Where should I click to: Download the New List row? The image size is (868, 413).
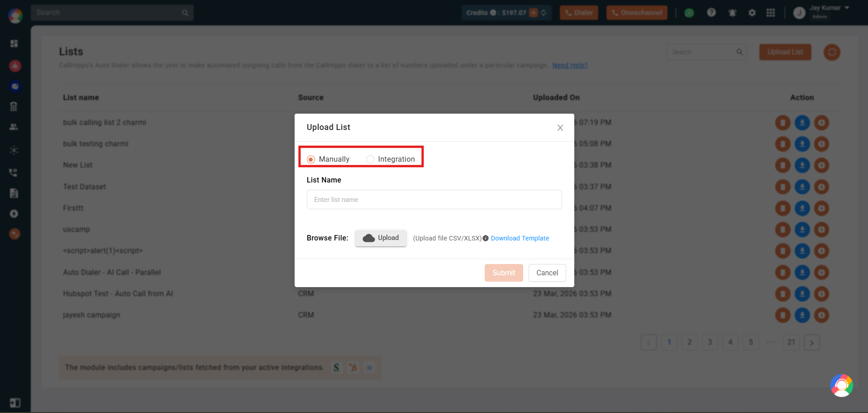802,165
